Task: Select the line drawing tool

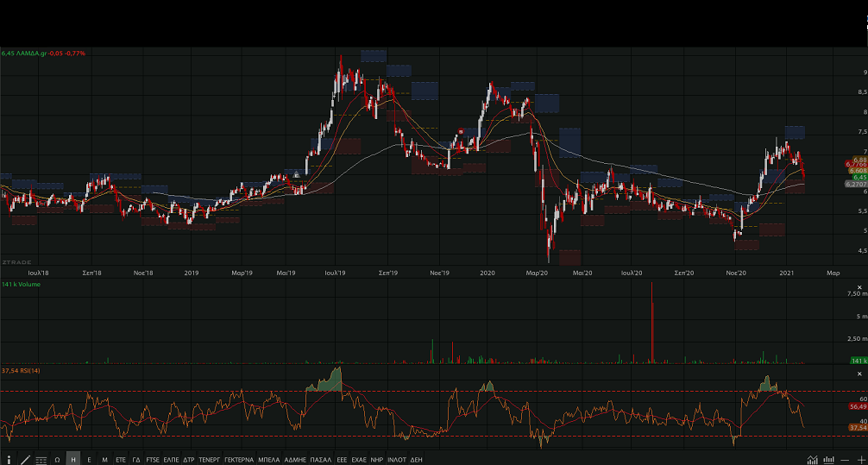Action: point(25,460)
